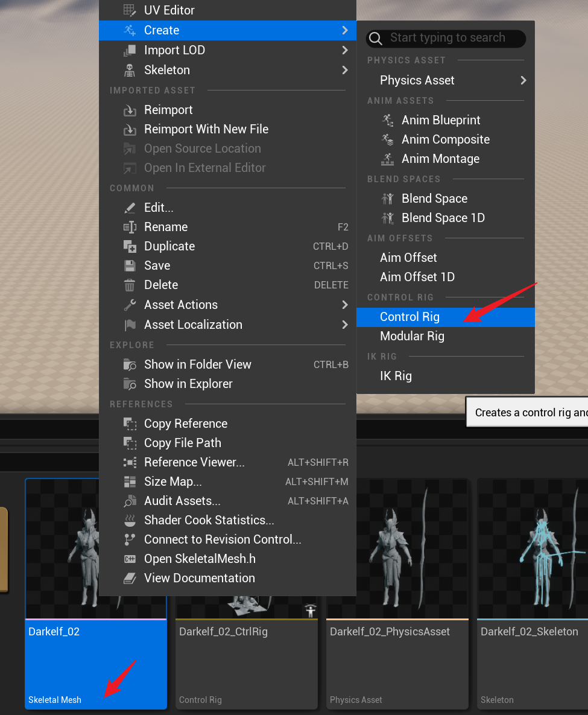Expand the Asset Localization submenu arrow
This screenshot has height=715, width=588.
click(x=345, y=325)
